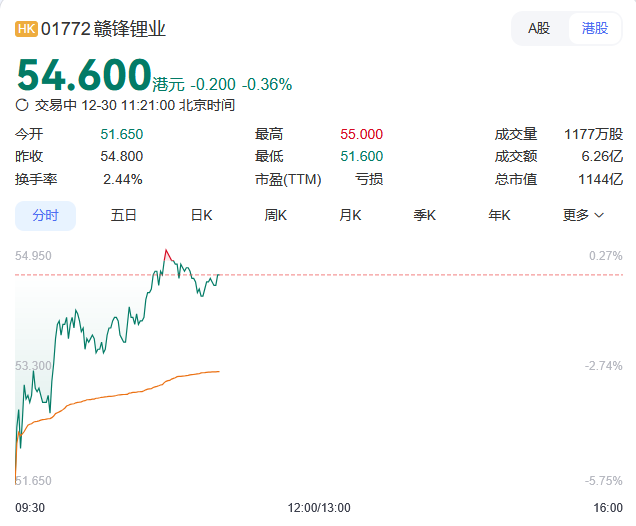Screen dimensions: 636x526
Task: Click the 最高 value 55.000
Action: [361, 134]
